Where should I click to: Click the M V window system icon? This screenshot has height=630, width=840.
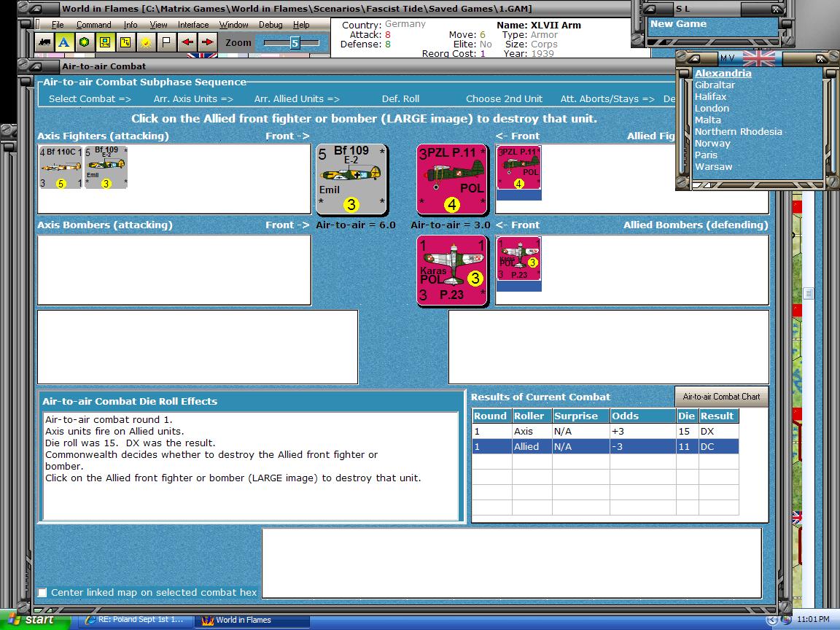point(695,58)
